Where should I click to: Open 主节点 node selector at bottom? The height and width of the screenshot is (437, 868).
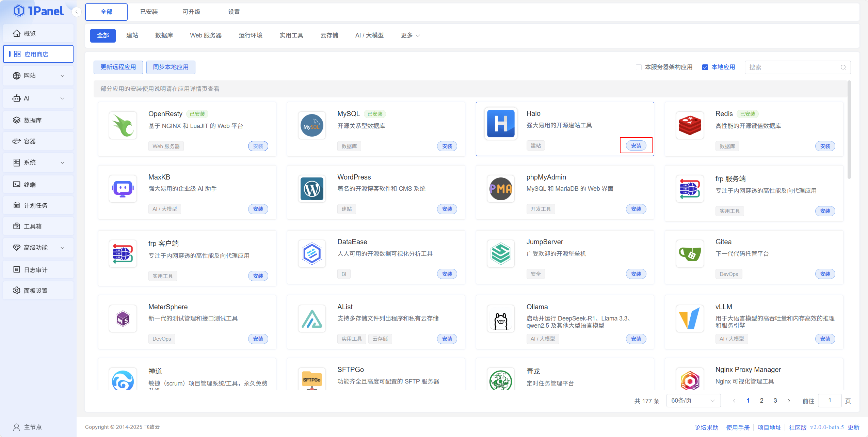point(38,427)
